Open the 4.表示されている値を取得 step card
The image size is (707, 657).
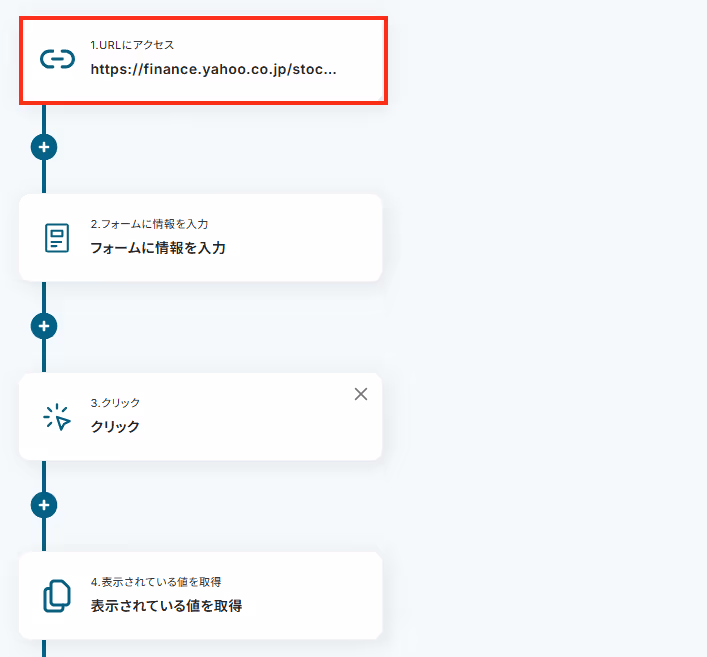[x=201, y=596]
